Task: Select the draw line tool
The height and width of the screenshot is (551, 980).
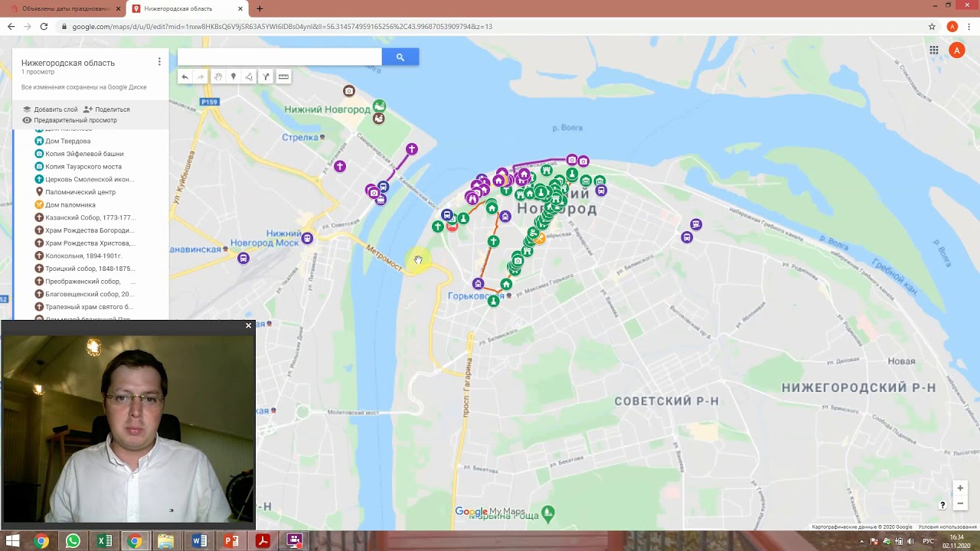Action: pyautogui.click(x=249, y=77)
